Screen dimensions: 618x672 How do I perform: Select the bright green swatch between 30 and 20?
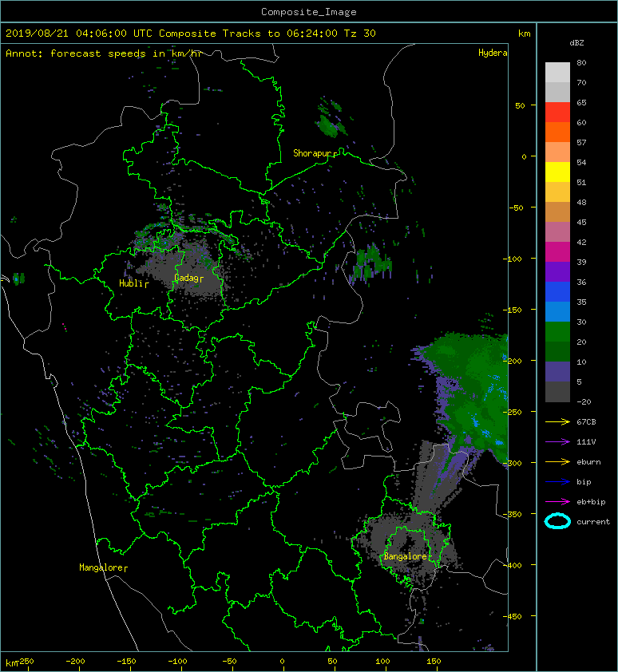coord(557,332)
